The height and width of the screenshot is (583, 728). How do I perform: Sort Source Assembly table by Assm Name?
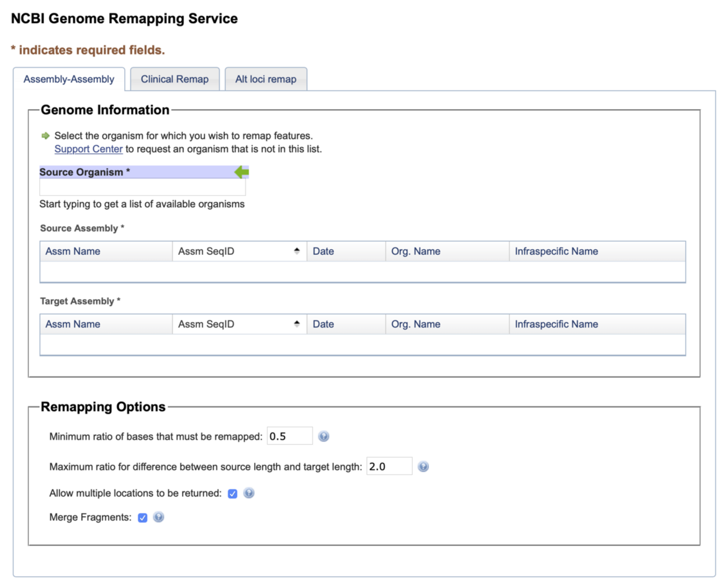coord(73,251)
